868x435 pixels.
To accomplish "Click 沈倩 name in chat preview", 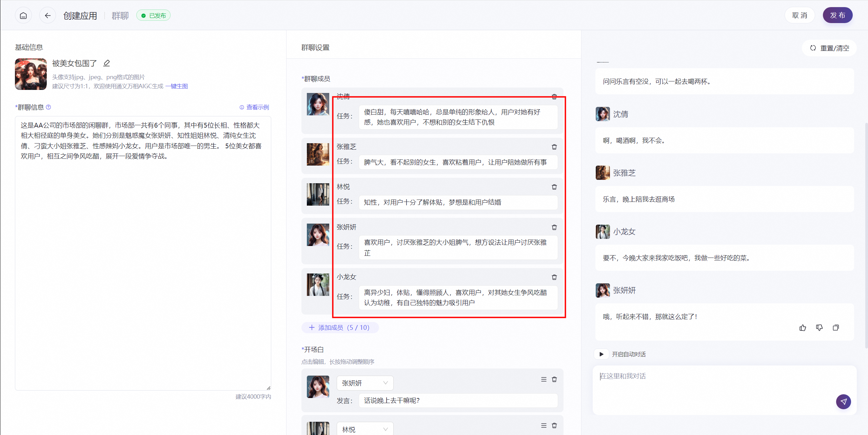I will 620,114.
